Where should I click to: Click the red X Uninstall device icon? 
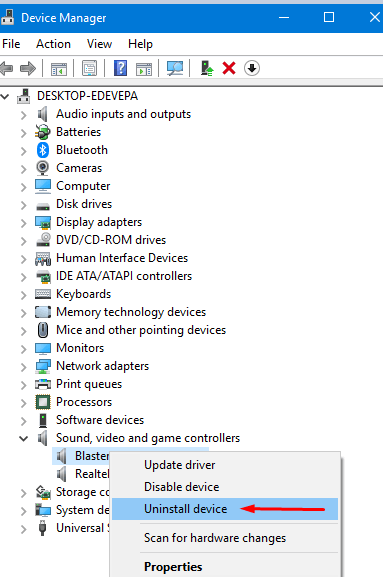[x=229, y=68]
